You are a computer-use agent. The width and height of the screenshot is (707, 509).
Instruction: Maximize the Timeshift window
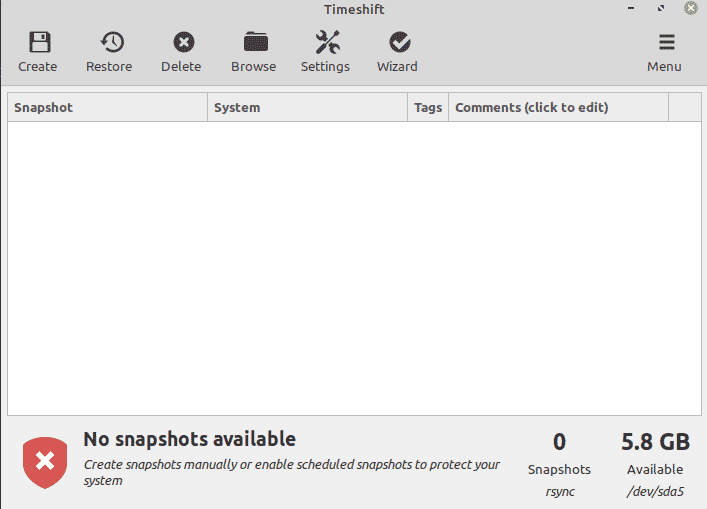pyautogui.click(x=661, y=8)
